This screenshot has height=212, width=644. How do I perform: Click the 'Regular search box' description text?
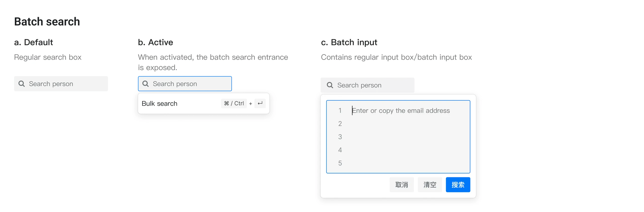[48, 57]
